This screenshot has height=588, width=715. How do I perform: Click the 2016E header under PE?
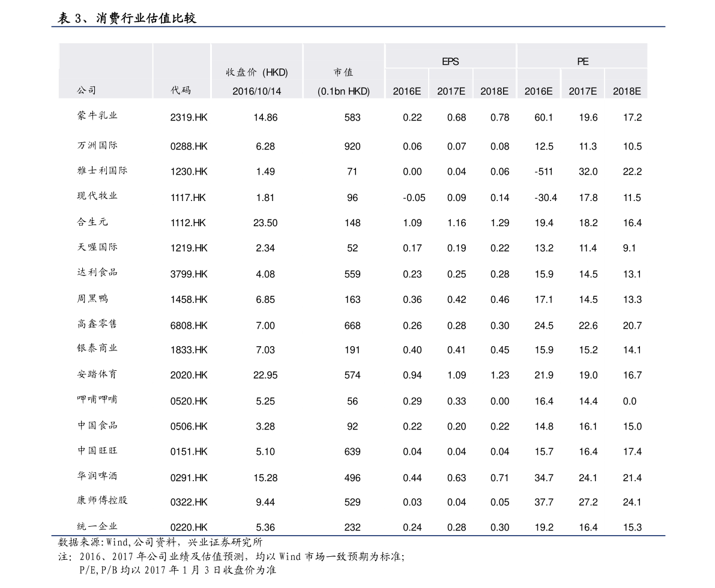pos(538,92)
